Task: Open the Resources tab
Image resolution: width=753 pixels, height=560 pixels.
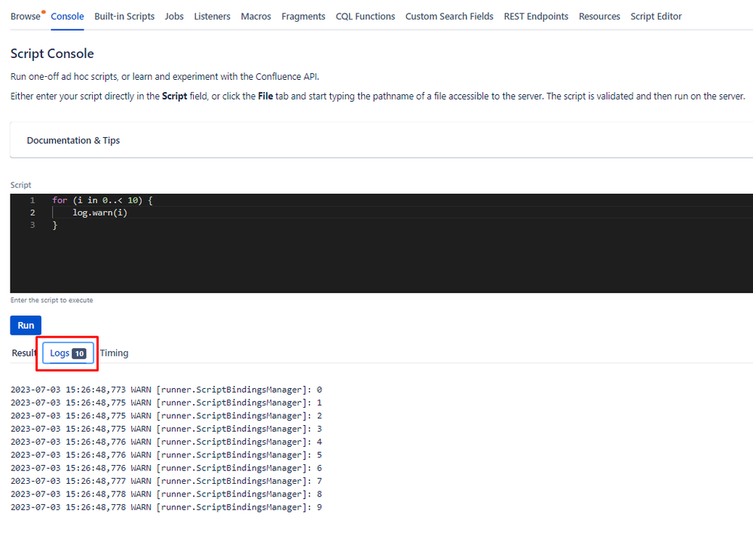Action: (x=599, y=17)
